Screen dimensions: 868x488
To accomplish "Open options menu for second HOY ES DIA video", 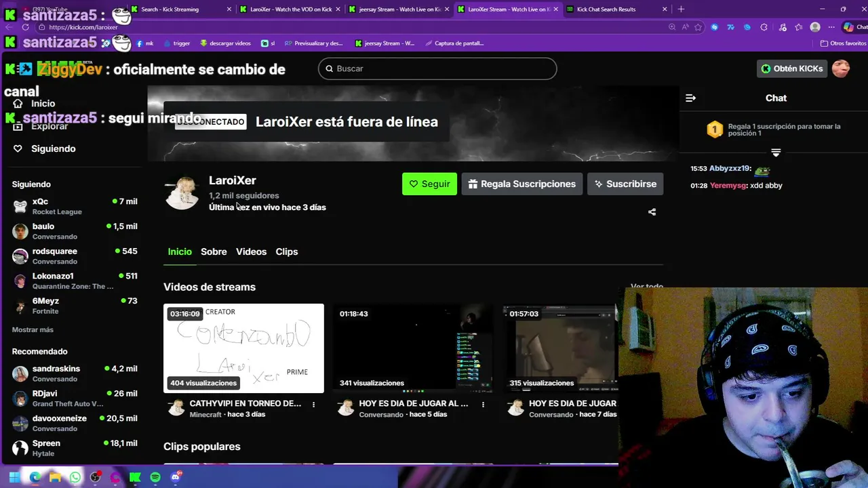I will (x=483, y=405).
